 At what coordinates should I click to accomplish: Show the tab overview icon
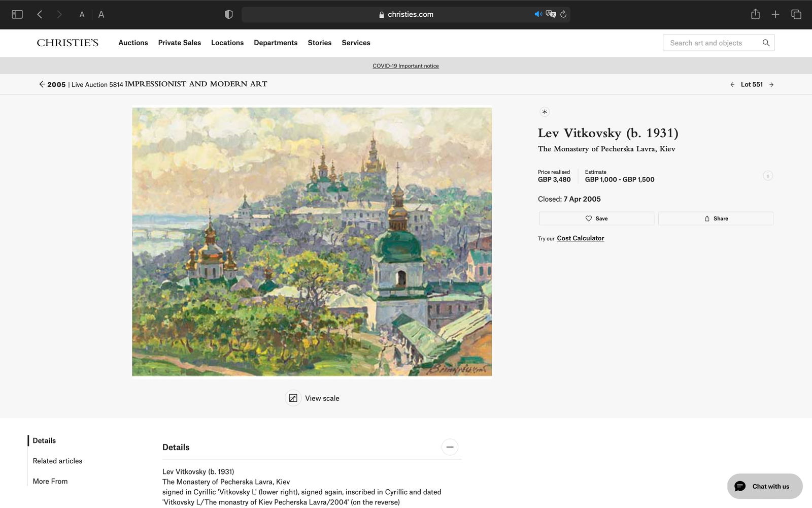(796, 14)
